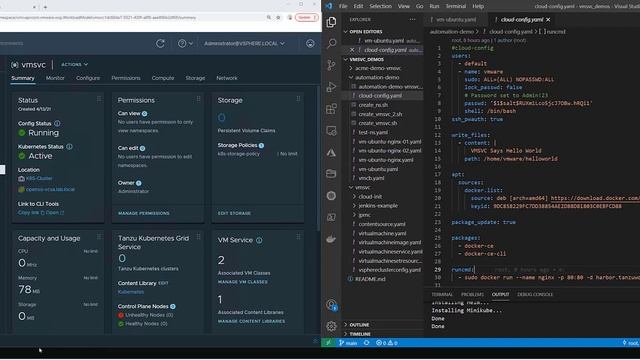
Task: Open Azure icon in activity bar
Action: tap(331, 153)
